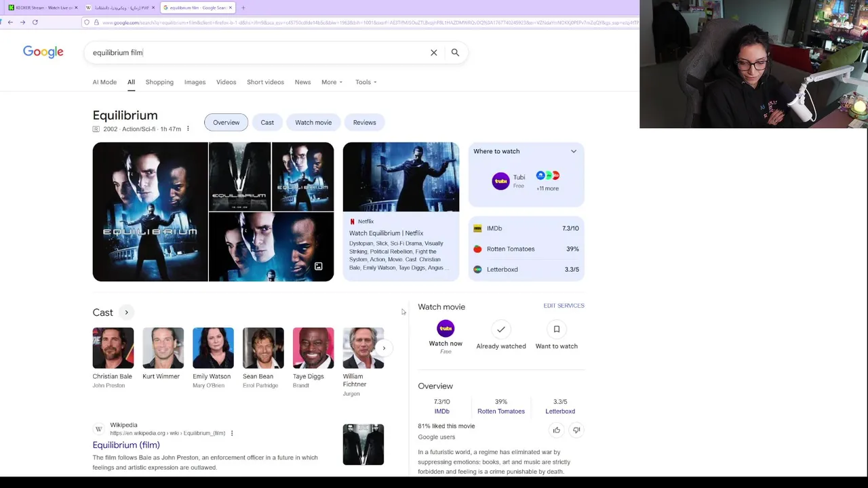Click Emily Watson's cast photo
The image size is (868, 488).
point(213,348)
